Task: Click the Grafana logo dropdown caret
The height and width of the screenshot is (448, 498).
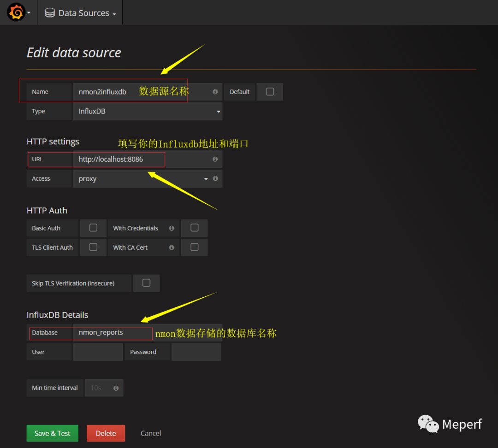Action: point(29,13)
